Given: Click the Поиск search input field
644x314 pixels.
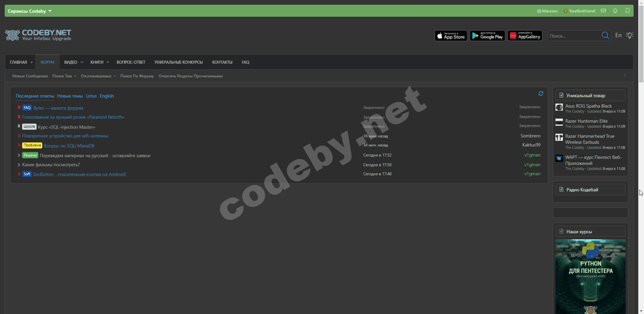Looking at the screenshot, I should click(x=574, y=36).
